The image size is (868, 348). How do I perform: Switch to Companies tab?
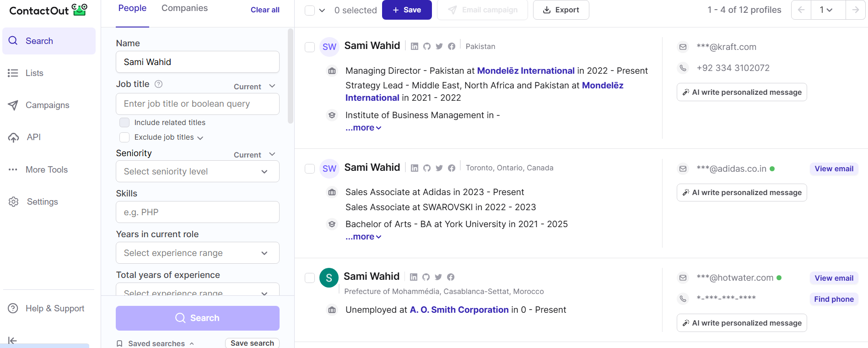[x=184, y=8]
